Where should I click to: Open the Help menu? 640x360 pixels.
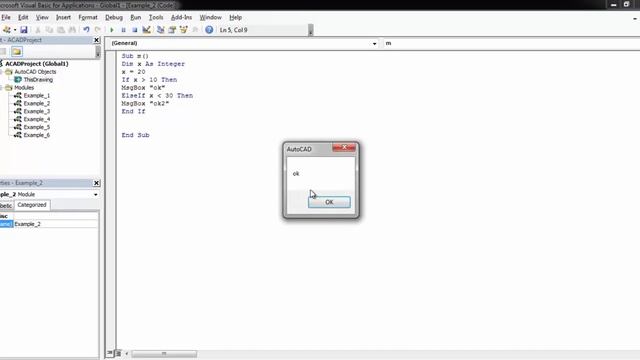(x=236, y=18)
